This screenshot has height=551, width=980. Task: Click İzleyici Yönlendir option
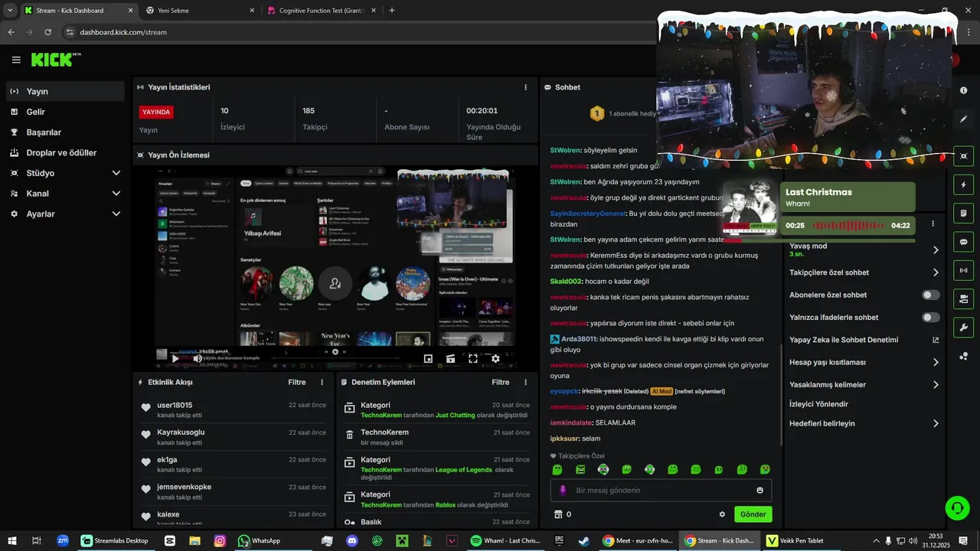[x=818, y=404]
